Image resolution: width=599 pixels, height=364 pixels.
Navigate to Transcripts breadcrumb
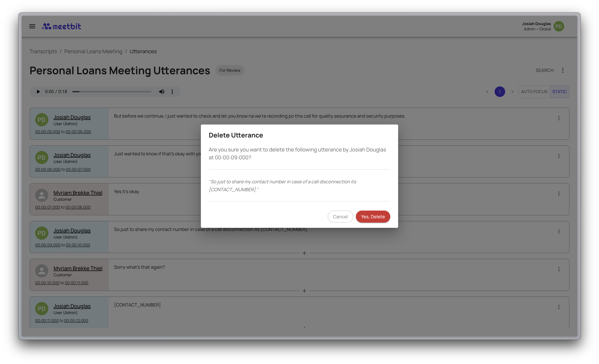tap(43, 52)
